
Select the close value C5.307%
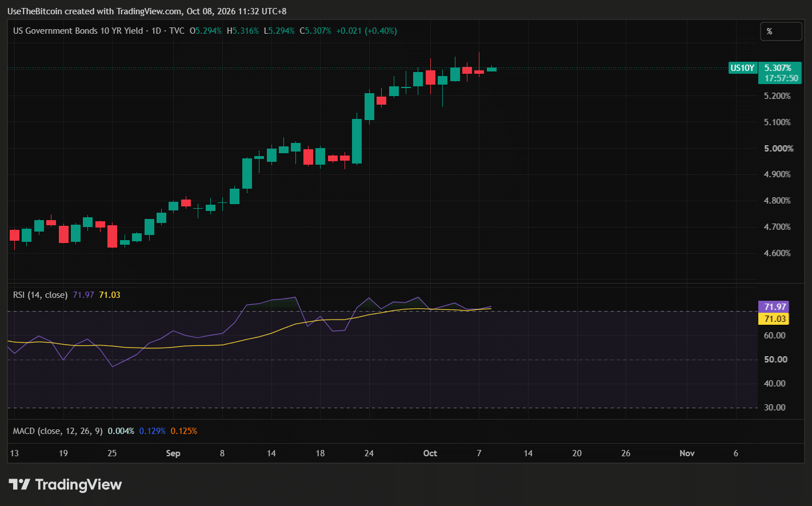(x=315, y=31)
